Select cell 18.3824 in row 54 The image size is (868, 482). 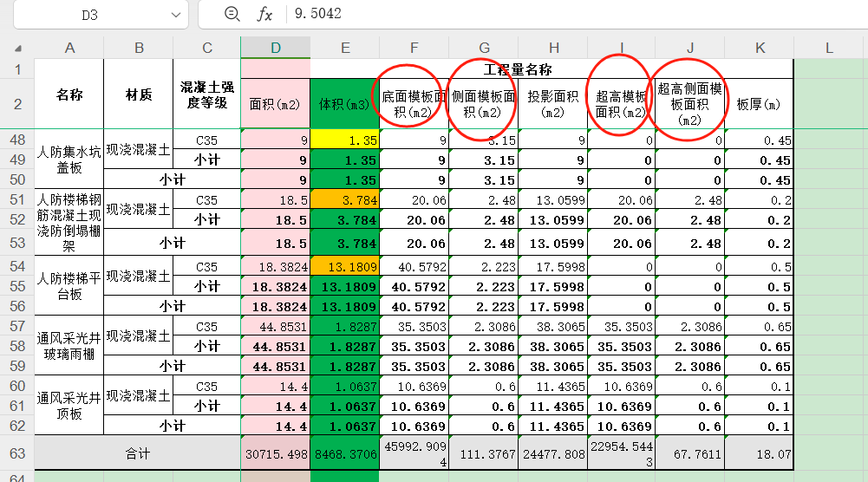pos(276,267)
